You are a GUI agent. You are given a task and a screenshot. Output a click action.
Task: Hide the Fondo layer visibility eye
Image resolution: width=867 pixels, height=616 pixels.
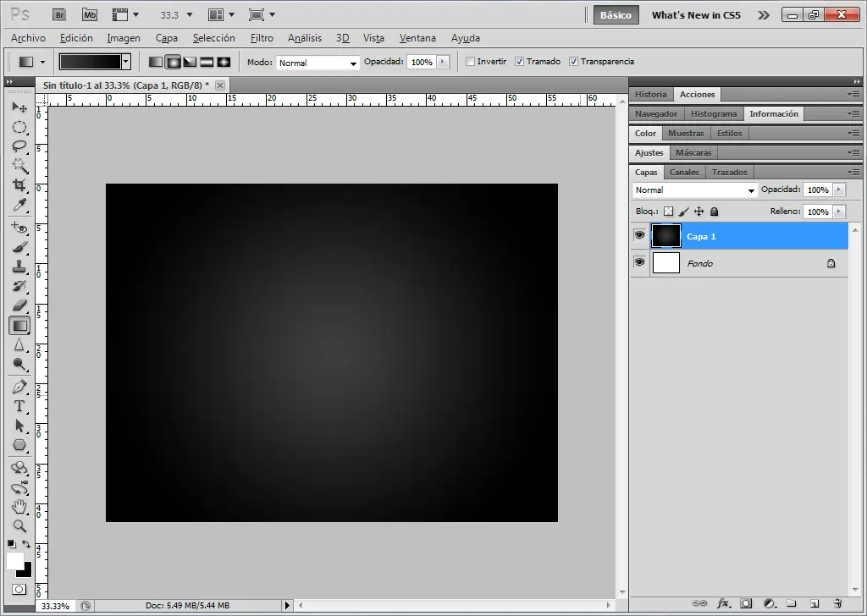pyautogui.click(x=640, y=262)
